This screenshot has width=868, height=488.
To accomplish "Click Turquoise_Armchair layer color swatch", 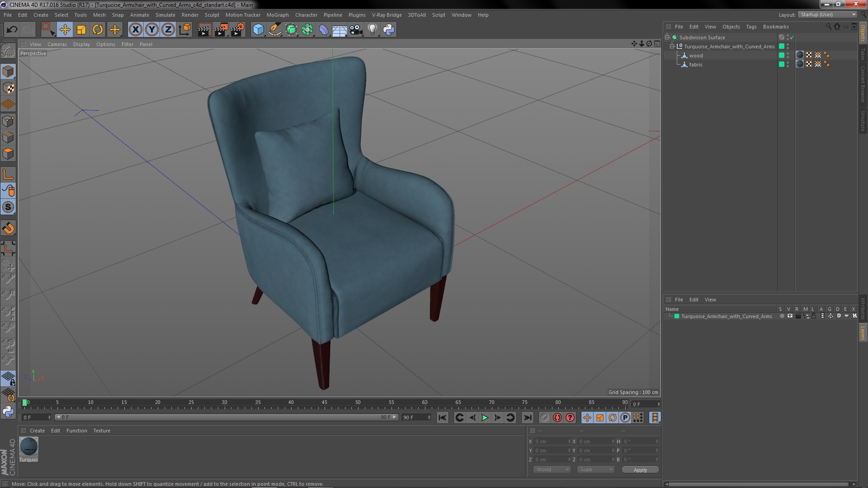I will point(677,316).
